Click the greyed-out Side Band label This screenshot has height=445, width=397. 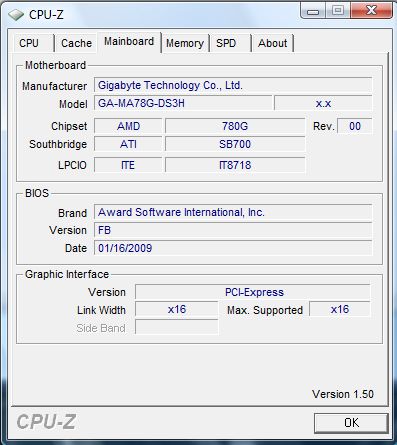tap(101, 328)
